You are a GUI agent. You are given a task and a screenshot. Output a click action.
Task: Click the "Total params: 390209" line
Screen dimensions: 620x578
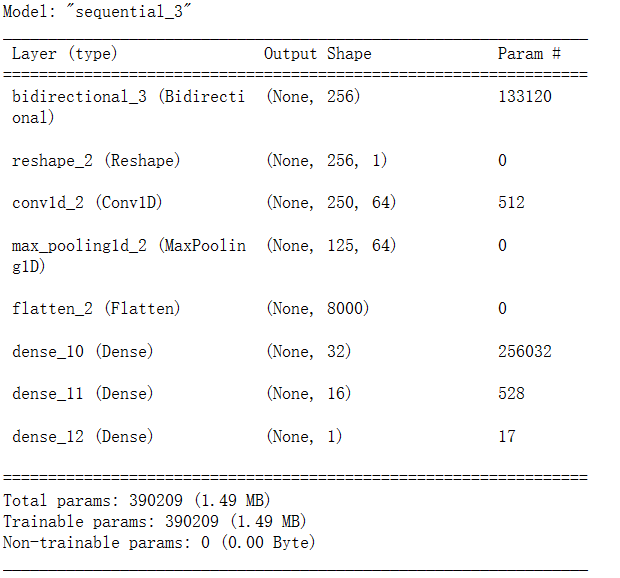pyautogui.click(x=137, y=500)
